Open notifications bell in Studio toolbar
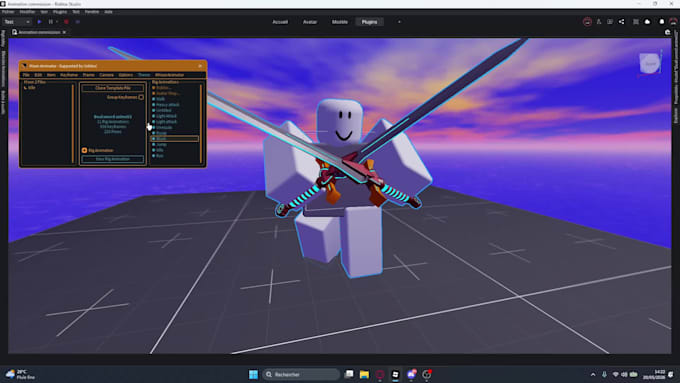Viewport: 680px width, 383px height. tap(662, 22)
